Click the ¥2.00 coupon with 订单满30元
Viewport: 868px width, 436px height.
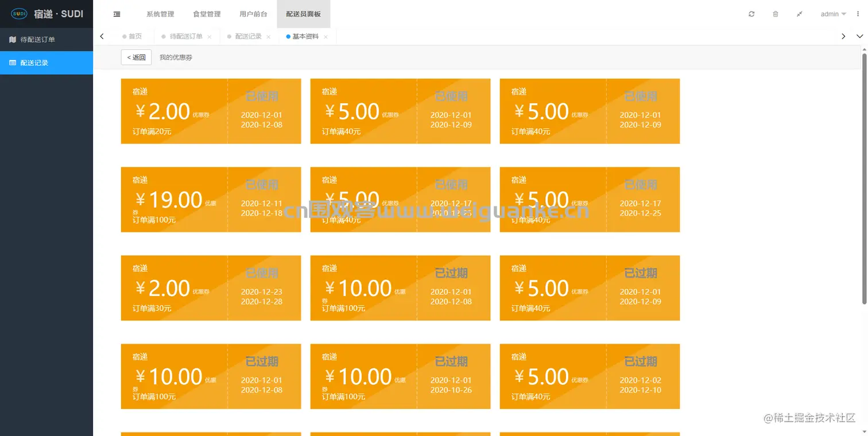click(x=211, y=288)
